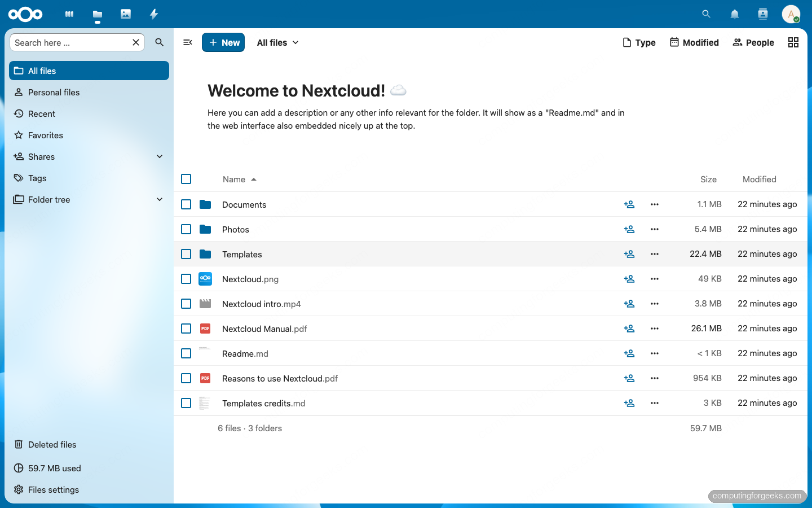This screenshot has width=812, height=508.
Task: Select Reasons to use Nextcloud.pdf checkbox
Action: [x=186, y=378]
